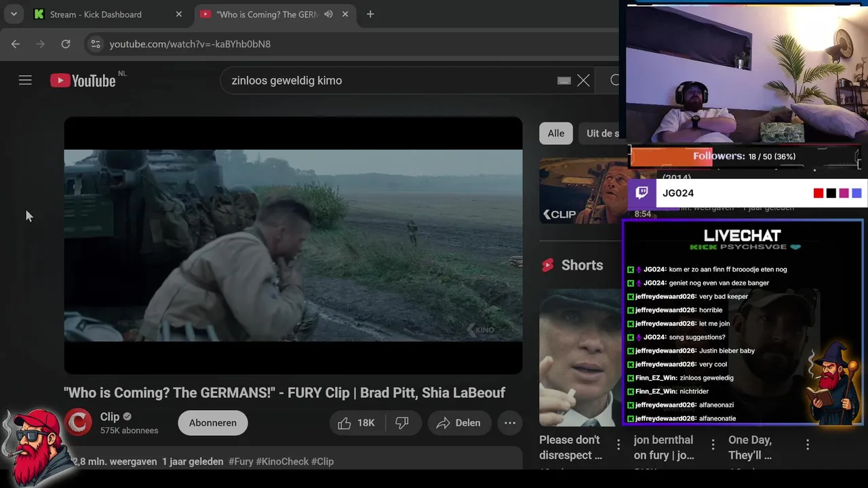Select the Alle filter chip

(x=556, y=134)
